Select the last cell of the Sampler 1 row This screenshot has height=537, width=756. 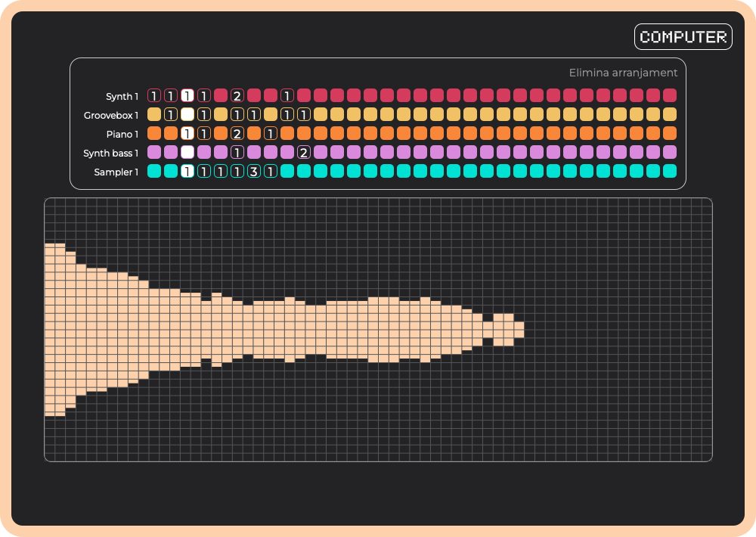[x=670, y=172]
